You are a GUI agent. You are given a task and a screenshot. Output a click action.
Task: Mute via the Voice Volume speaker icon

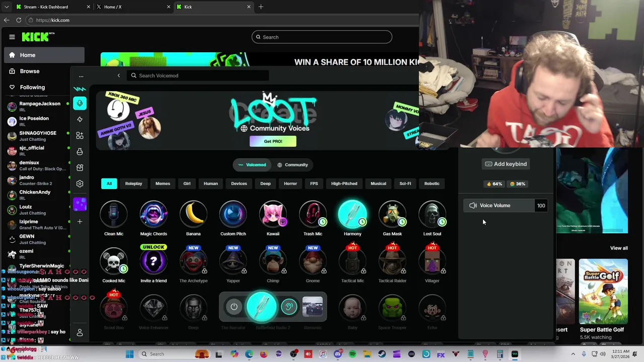pyautogui.click(x=473, y=205)
